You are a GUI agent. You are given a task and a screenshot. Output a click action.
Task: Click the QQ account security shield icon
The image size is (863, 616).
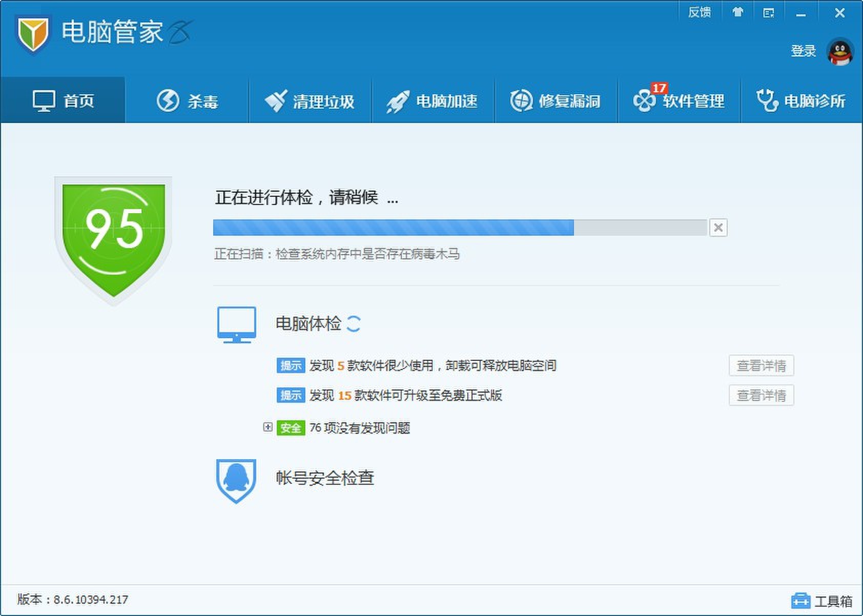click(x=236, y=481)
